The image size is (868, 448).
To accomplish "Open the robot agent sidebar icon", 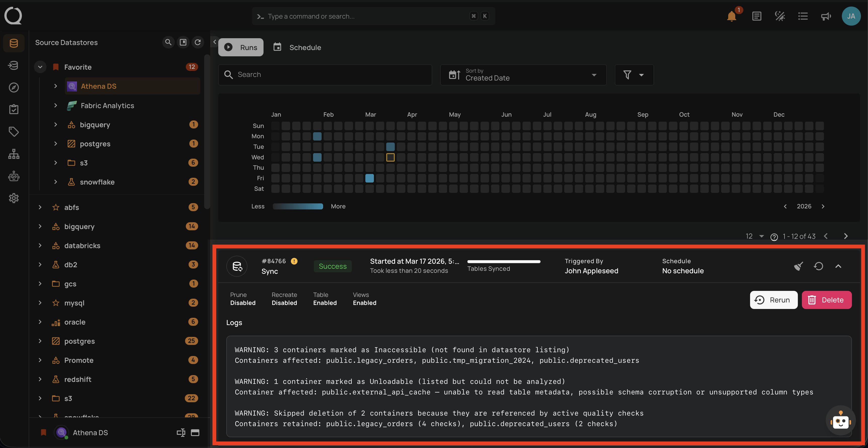I will [x=14, y=176].
